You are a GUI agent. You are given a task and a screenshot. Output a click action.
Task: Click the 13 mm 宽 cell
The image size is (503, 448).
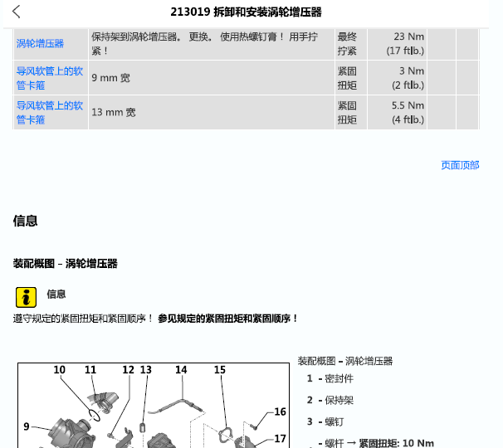click(212, 113)
